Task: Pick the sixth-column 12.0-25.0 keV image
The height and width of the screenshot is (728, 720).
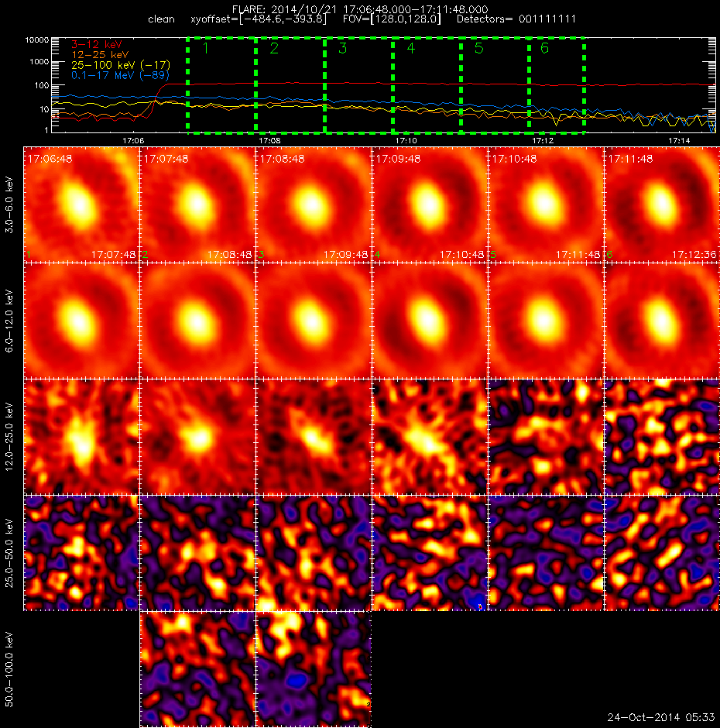Action: (x=662, y=437)
